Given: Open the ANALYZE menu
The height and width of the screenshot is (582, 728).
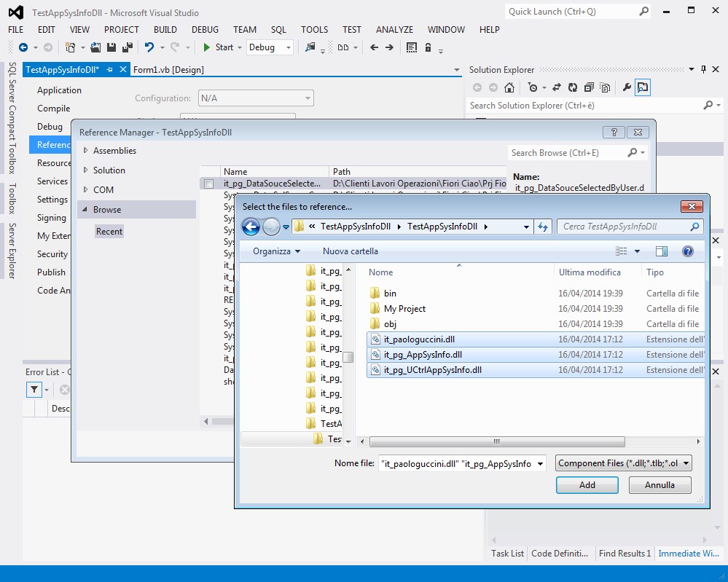Looking at the screenshot, I should [394, 30].
